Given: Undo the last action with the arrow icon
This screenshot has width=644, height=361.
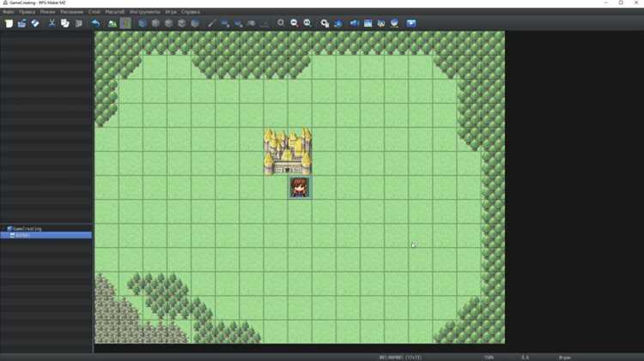Looking at the screenshot, I should (95, 23).
